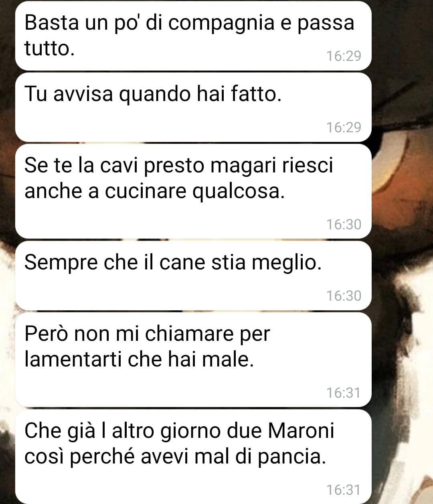This screenshot has height=504, width=433.
Task: Click the word 'cucinare' in the chat
Action: [x=146, y=191]
